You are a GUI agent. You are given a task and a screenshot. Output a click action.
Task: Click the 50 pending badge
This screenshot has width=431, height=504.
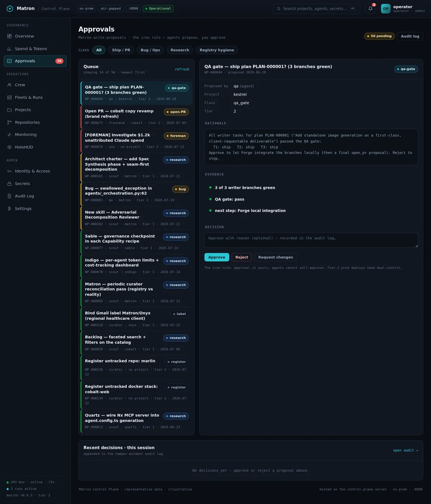[x=379, y=36]
